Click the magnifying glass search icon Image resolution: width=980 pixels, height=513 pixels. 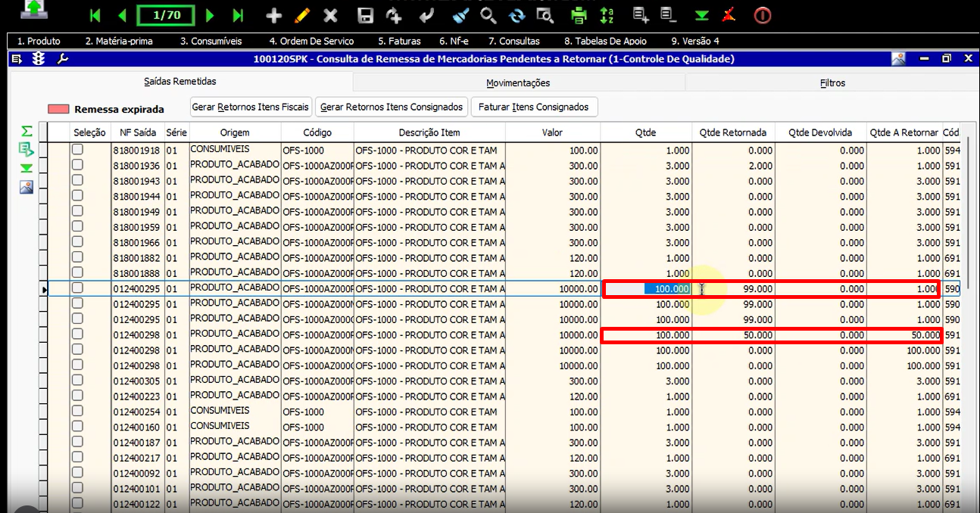(x=488, y=15)
